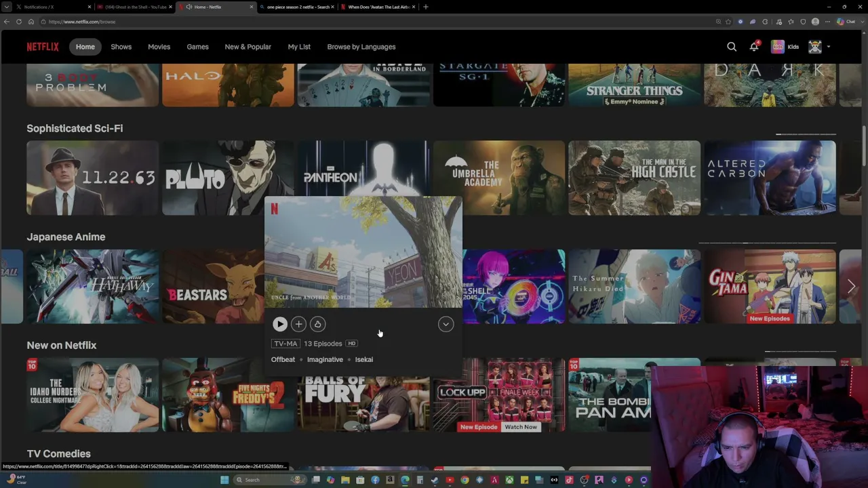This screenshot has width=868, height=488.
Task: Click the Offbeat genre tag
Action: [283, 359]
